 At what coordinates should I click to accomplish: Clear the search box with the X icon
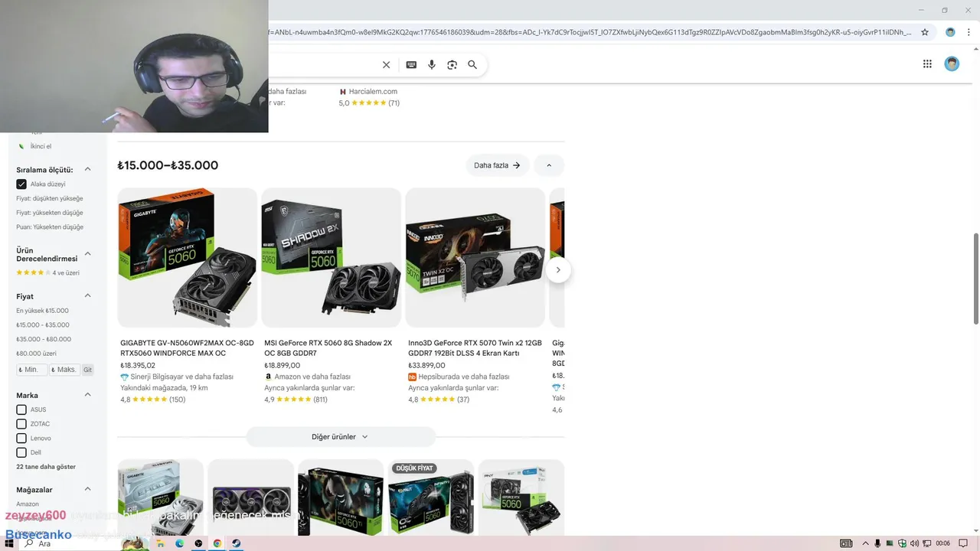tap(386, 65)
